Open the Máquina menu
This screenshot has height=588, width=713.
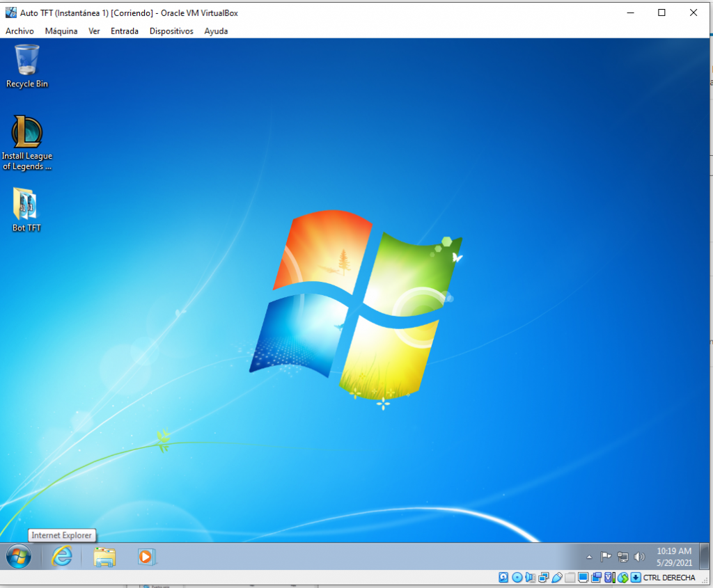click(61, 31)
